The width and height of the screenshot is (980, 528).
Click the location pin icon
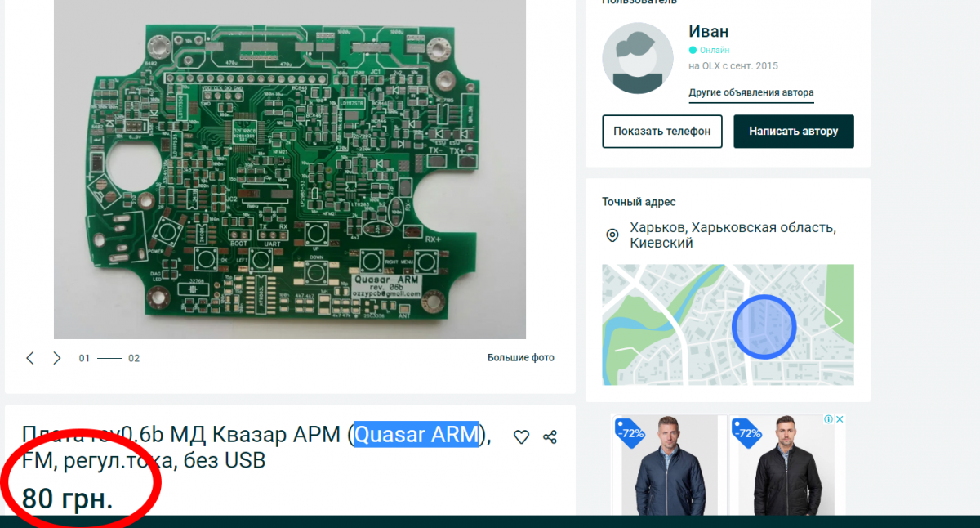612,235
